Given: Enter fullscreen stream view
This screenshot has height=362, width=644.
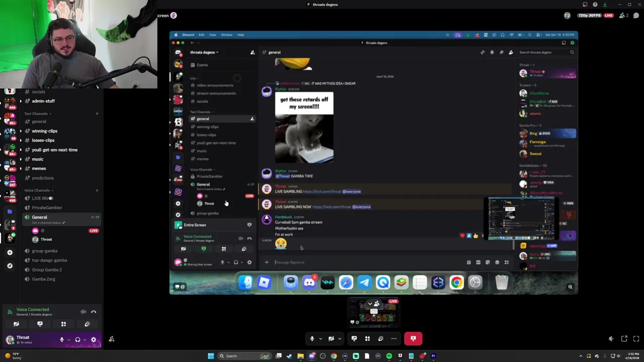Looking at the screenshot, I should (x=636, y=339).
